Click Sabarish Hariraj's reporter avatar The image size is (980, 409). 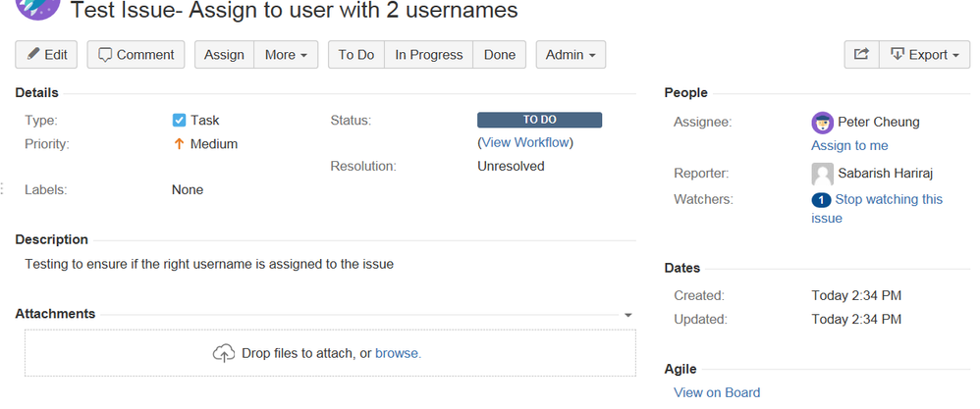pos(823,174)
